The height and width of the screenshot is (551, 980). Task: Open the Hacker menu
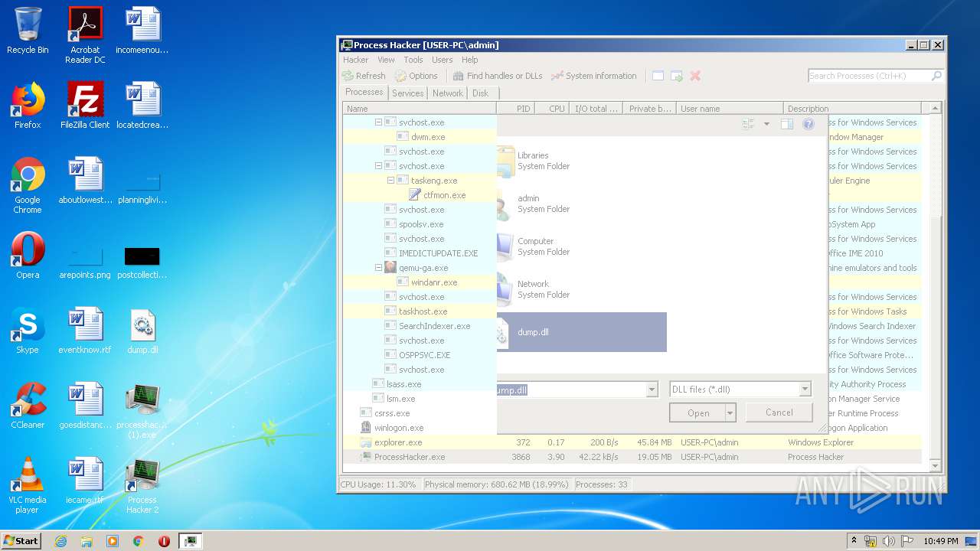356,60
